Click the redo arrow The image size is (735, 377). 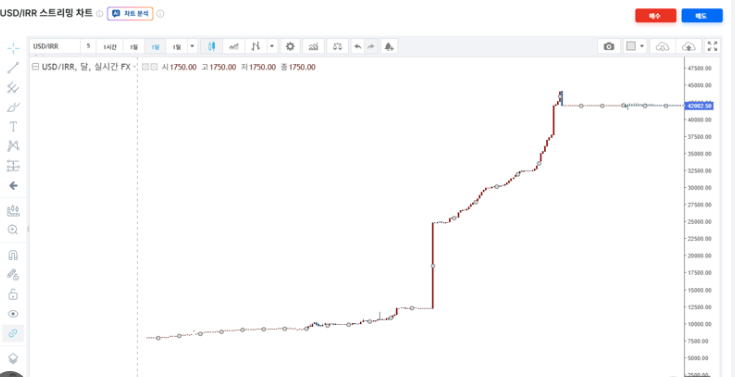pos(371,46)
